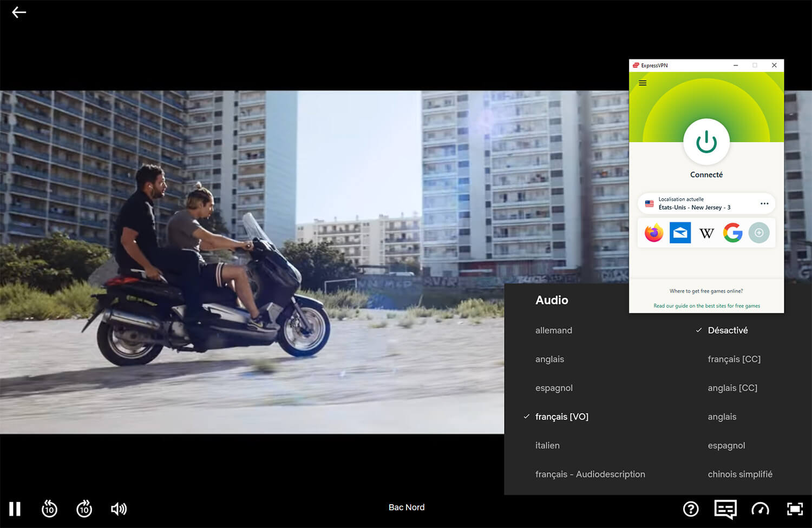Select espagnol subtitles
812x528 pixels.
(x=726, y=445)
